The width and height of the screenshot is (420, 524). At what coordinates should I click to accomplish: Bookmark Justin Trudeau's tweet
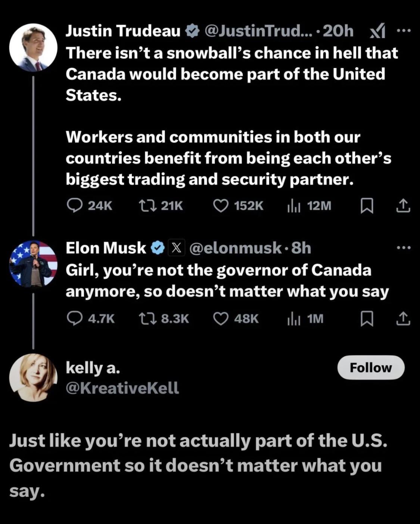click(367, 206)
